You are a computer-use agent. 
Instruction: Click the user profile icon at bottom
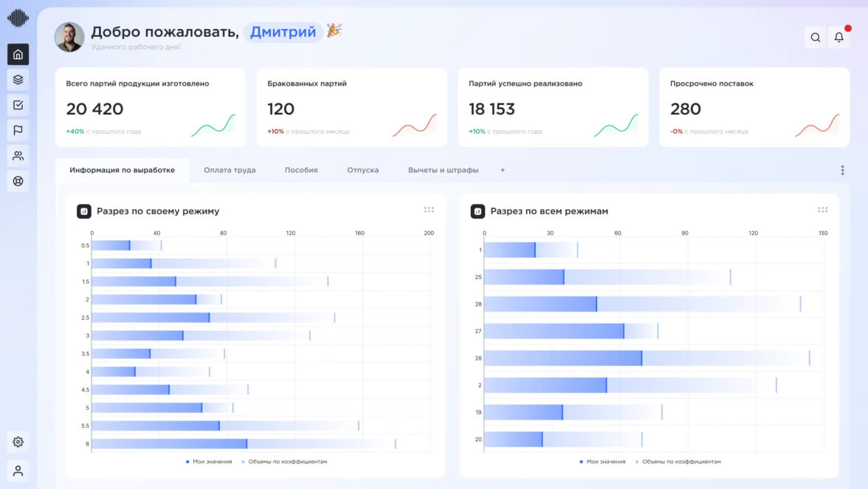(x=18, y=471)
